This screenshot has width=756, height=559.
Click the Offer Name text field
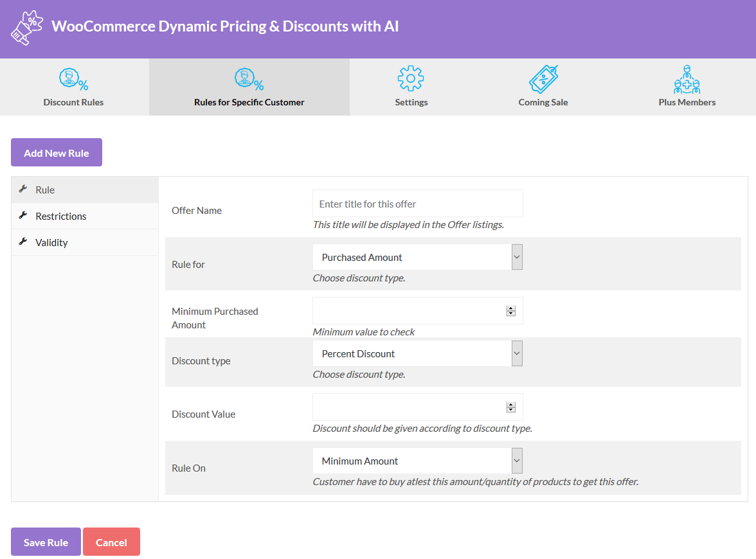(417, 203)
